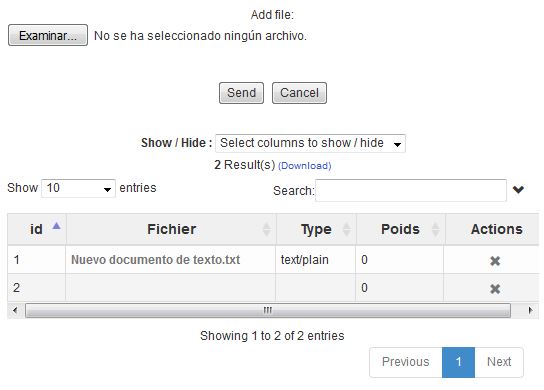Viewport: 544px width, 390px height.
Task: Open the Show / Hide columns dropdown
Action: (310, 143)
